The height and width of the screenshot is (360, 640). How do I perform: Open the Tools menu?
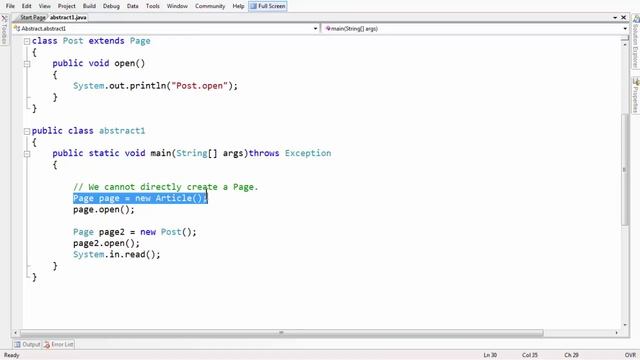coord(153,6)
